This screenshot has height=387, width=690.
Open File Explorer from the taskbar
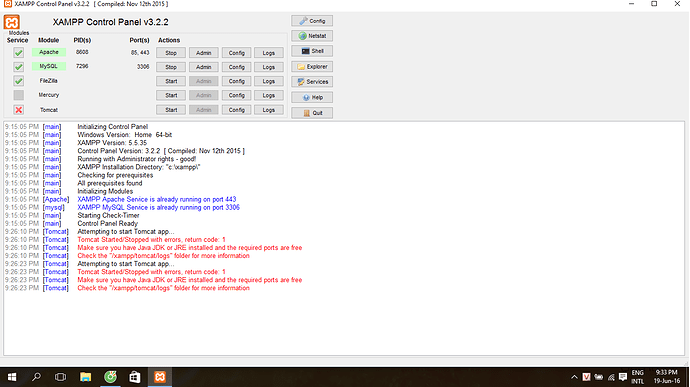(x=85, y=377)
